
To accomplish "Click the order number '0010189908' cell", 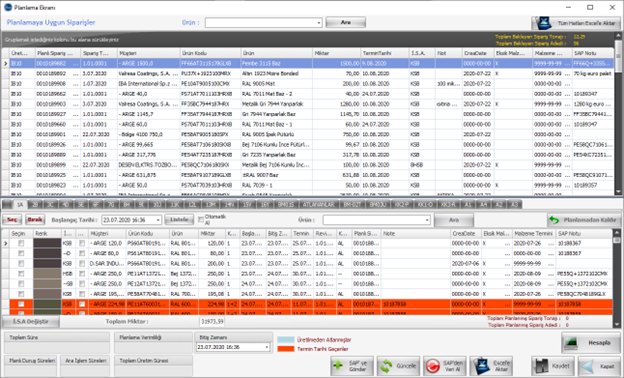I will tap(58, 84).
